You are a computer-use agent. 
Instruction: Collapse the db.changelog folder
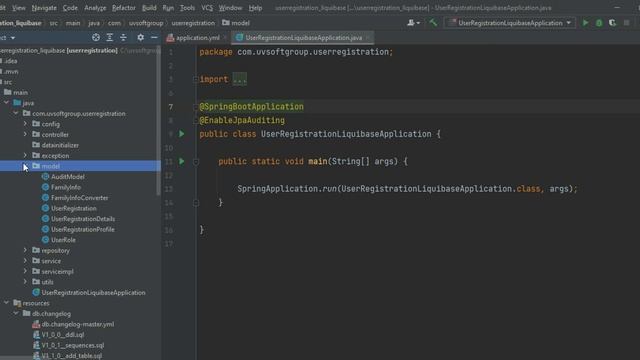pos(16,313)
